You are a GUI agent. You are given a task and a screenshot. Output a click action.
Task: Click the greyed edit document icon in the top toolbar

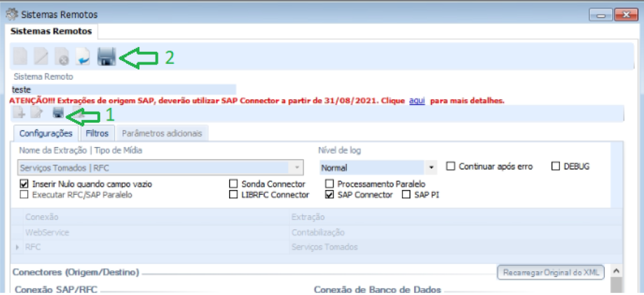(x=41, y=57)
